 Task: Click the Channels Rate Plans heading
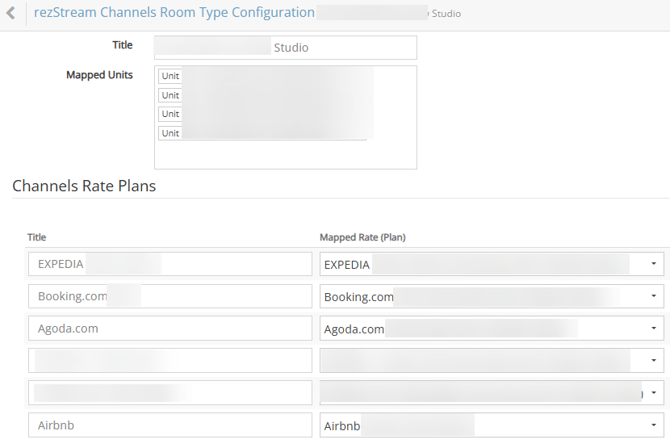(x=84, y=186)
